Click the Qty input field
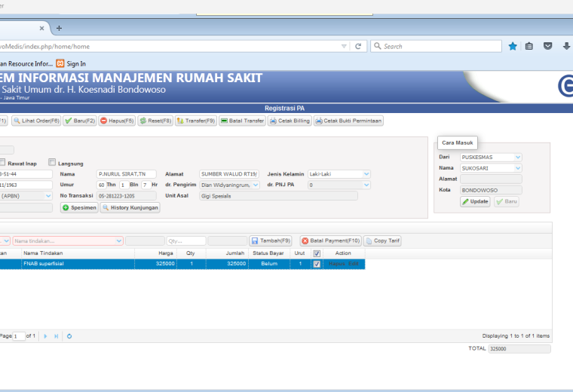The image size is (573, 392). coord(186,241)
